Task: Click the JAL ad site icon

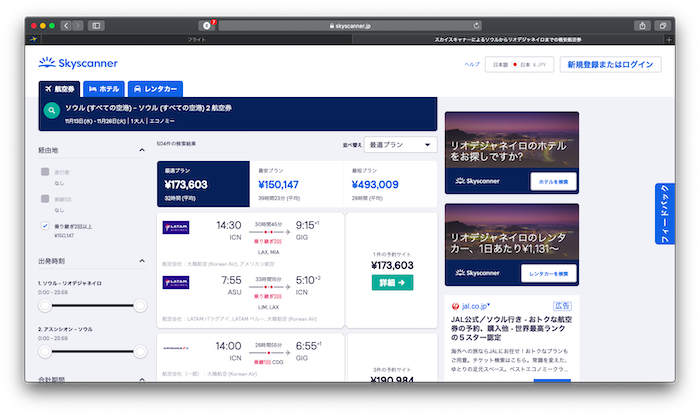Action: click(455, 306)
